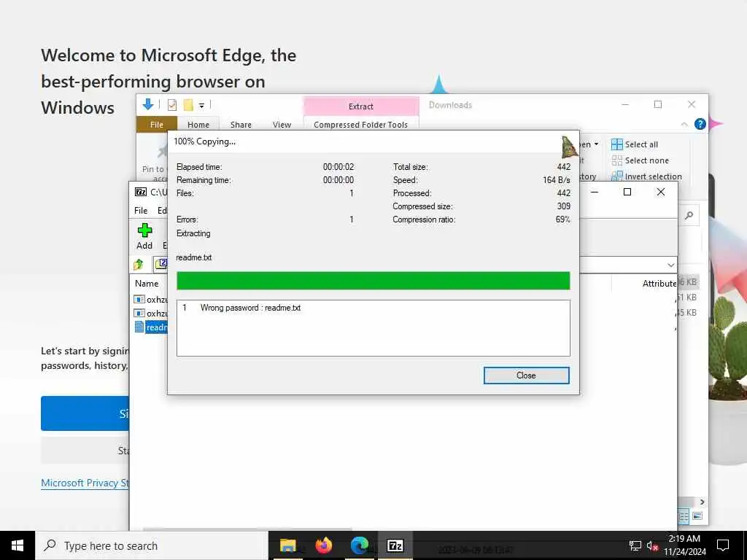Open Explorer Help with the question mark icon
The height and width of the screenshot is (560, 747).
tap(700, 124)
